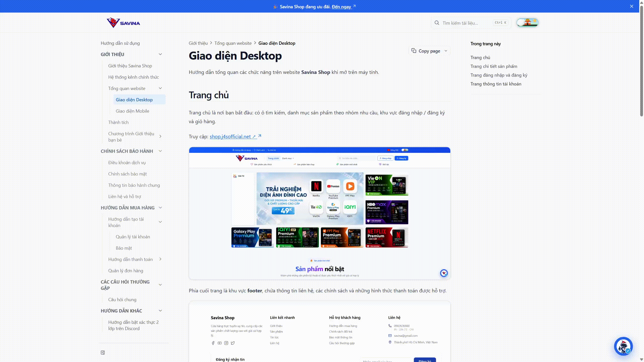Jump to Trang đăng nhập và đăng ký section
This screenshot has height=362, width=644.
pos(499,75)
